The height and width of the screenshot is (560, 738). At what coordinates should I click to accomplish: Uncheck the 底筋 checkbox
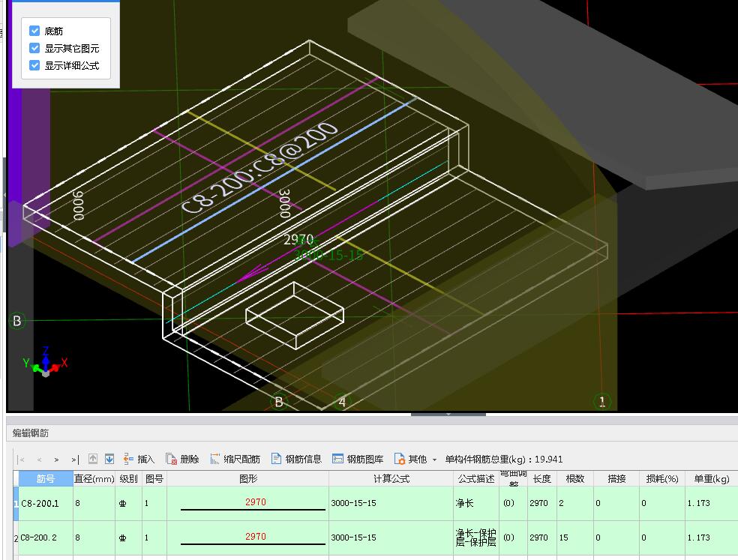point(34,31)
